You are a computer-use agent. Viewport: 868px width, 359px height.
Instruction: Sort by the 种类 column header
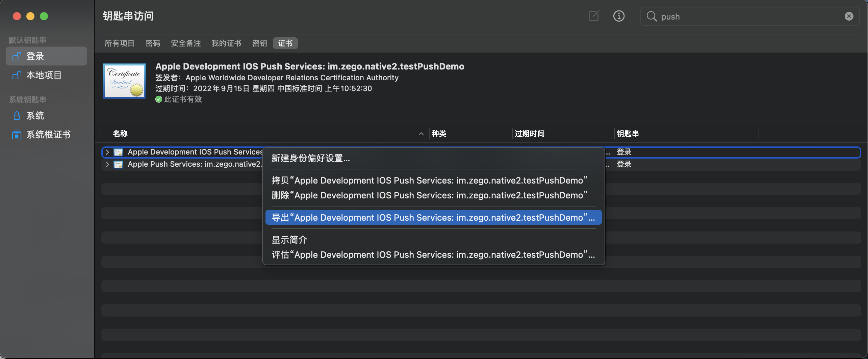[439, 134]
